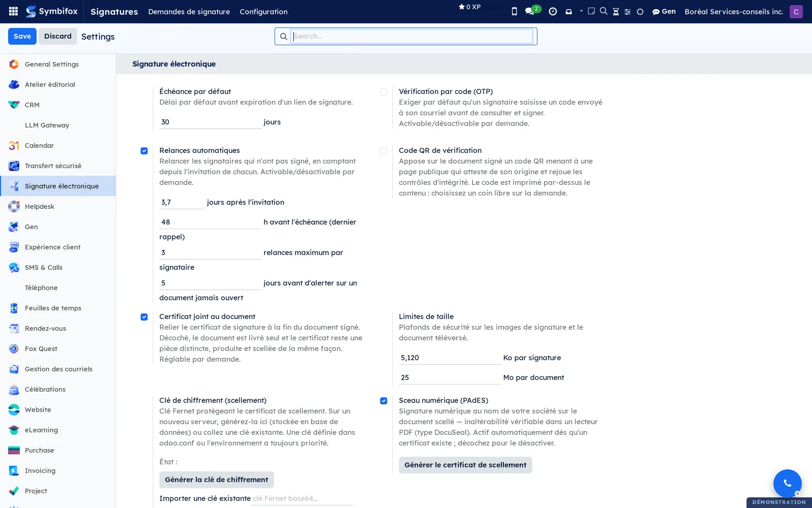Open the sticky note icon

coord(591,11)
